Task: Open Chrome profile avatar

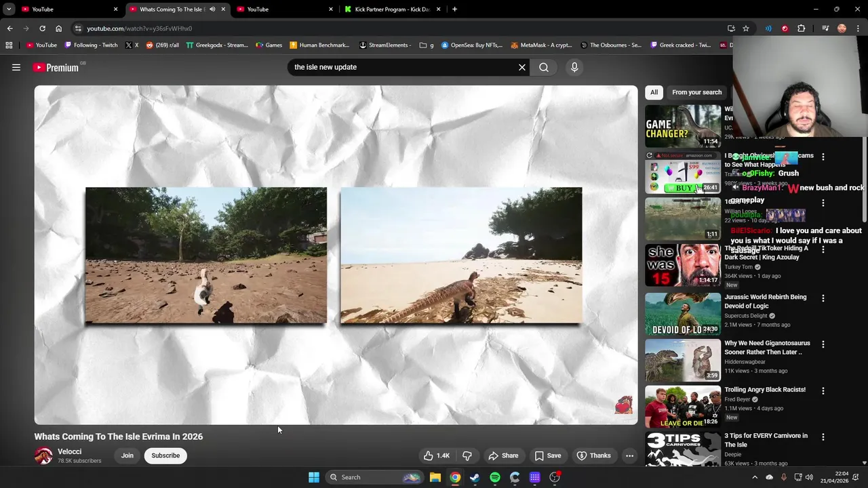Action: pyautogui.click(x=842, y=28)
